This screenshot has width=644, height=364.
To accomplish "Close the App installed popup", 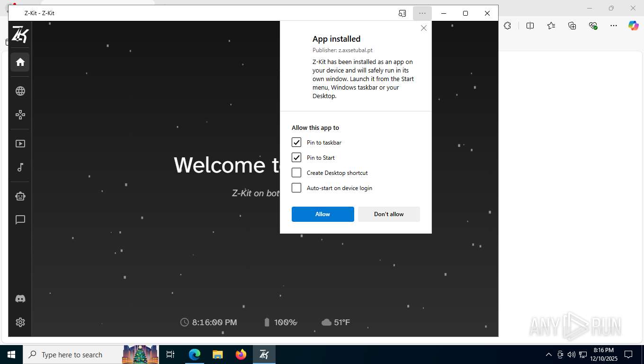I will 424,28.
